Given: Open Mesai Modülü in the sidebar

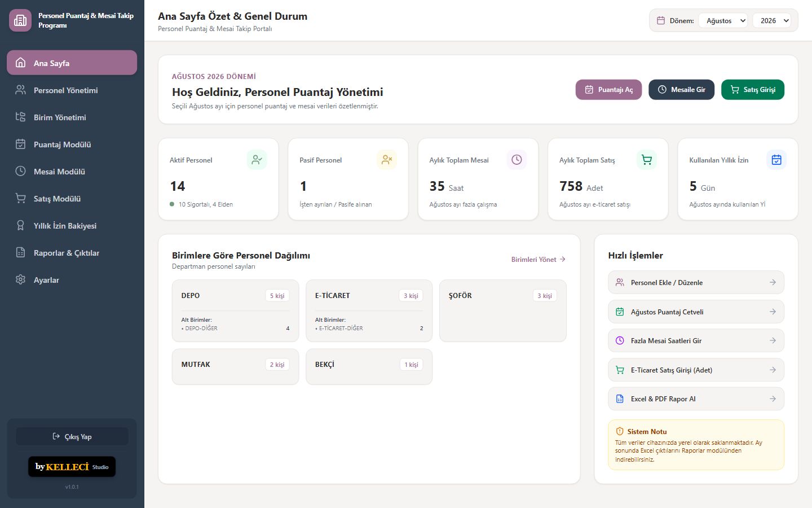Looking at the screenshot, I should click(x=72, y=171).
